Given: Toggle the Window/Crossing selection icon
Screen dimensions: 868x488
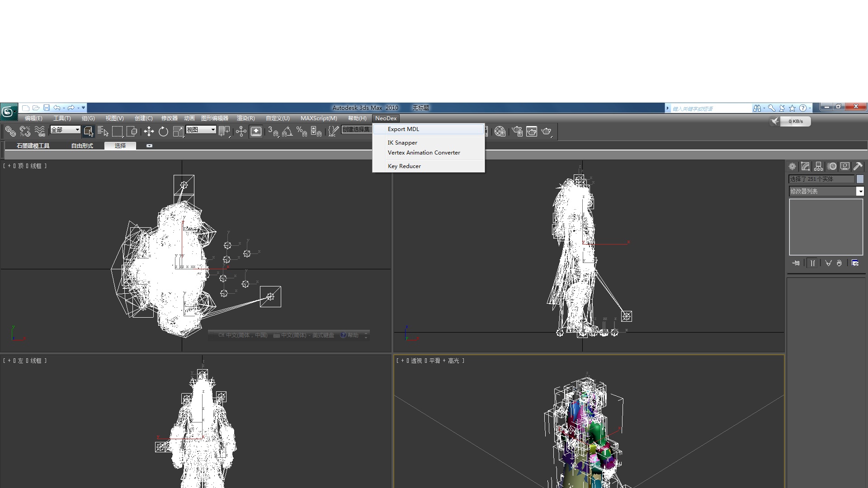Looking at the screenshot, I should pos(132,131).
